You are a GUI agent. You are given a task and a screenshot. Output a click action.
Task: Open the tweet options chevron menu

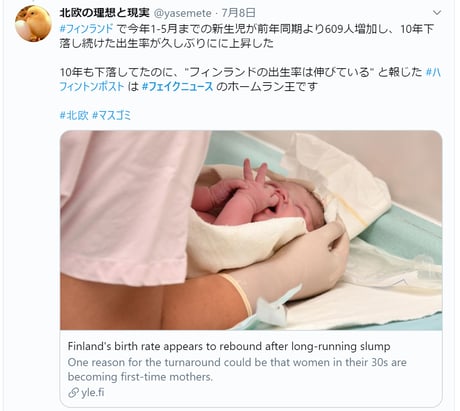point(437,13)
